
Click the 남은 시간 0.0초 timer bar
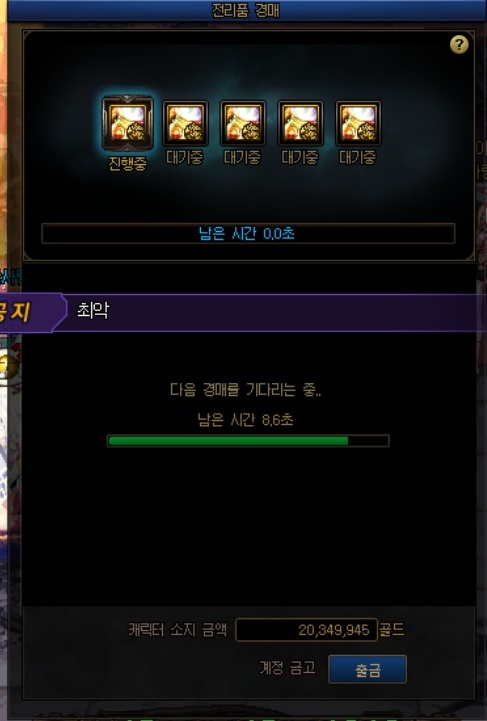pyautogui.click(x=248, y=234)
